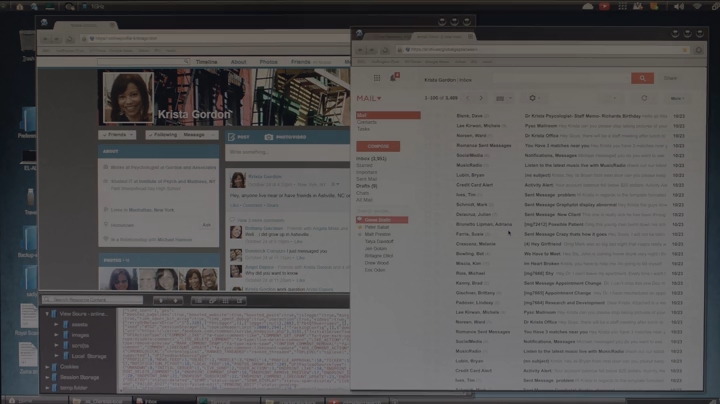The image size is (720, 404).
Task: Close the active Inbox browser tab
Action: pos(470,36)
